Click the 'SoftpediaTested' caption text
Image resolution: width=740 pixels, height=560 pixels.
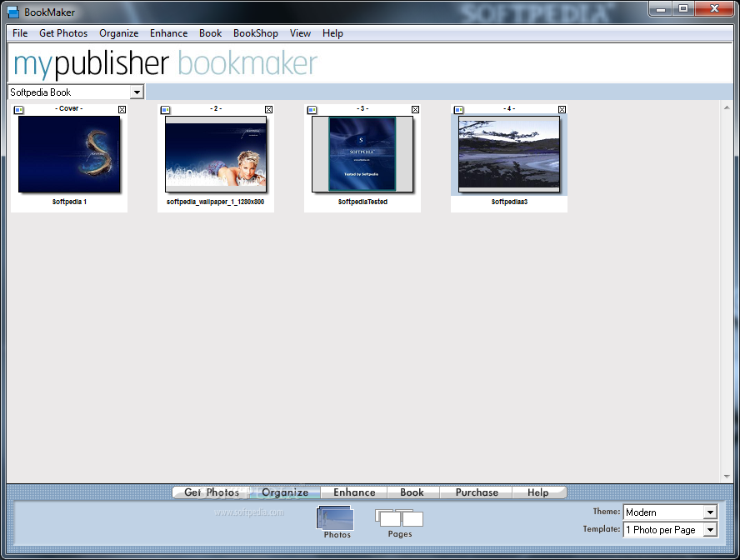click(x=362, y=202)
